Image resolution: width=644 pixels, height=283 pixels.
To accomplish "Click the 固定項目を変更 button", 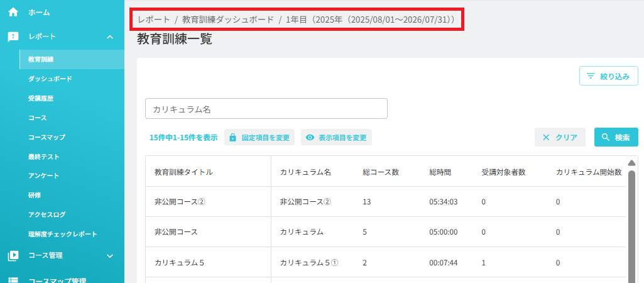I will pyautogui.click(x=259, y=137).
